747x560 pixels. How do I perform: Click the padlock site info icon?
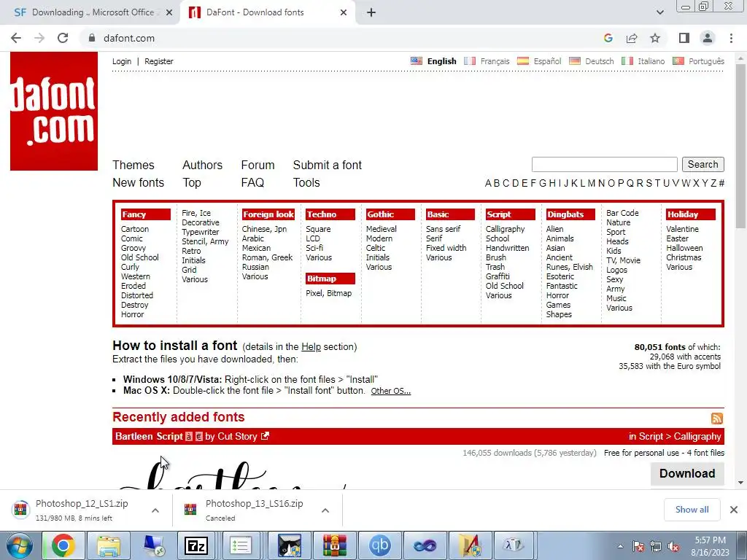coord(92,38)
